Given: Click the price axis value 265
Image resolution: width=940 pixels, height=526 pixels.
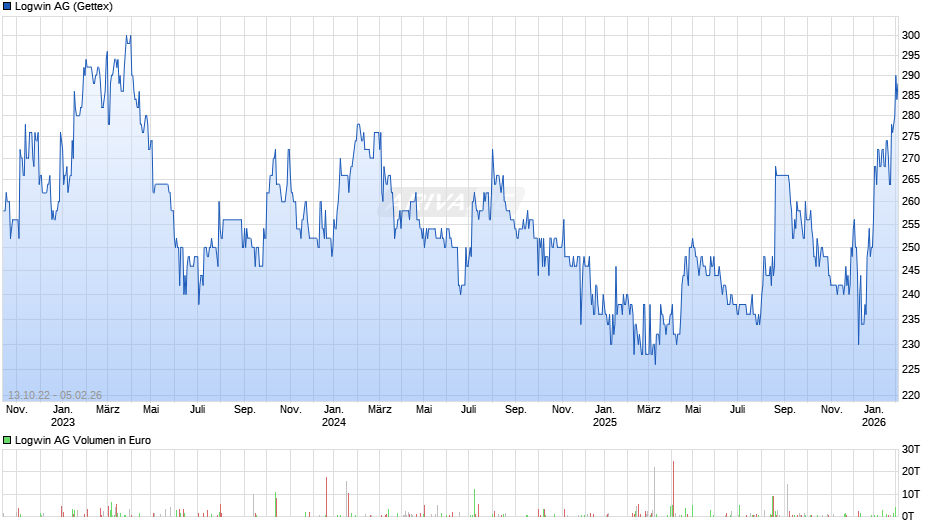Looking at the screenshot, I should pos(911,179).
